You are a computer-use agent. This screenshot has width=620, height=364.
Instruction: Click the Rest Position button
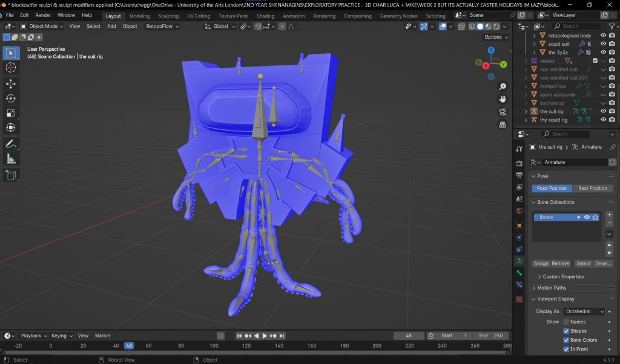592,188
